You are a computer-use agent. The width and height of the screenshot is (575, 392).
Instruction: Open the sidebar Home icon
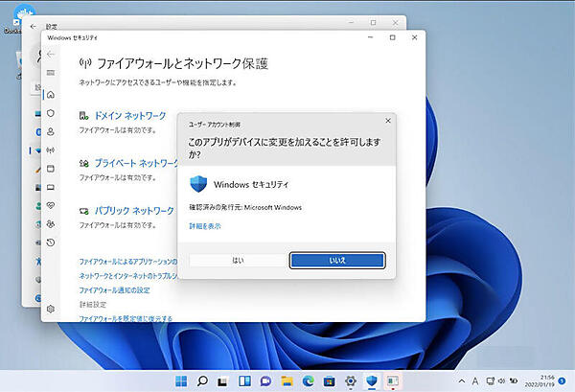[x=50, y=94]
